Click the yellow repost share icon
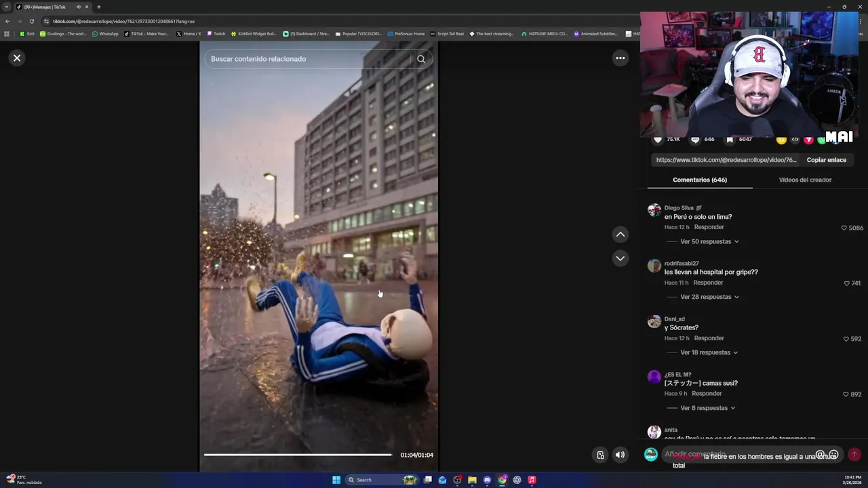The width and height of the screenshot is (868, 488). tap(781, 140)
